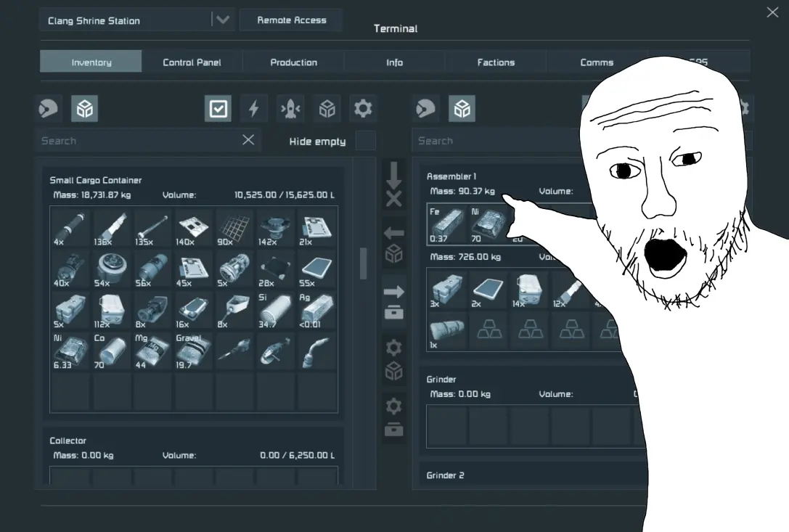Click the Grinder inventory heading

[x=441, y=379]
